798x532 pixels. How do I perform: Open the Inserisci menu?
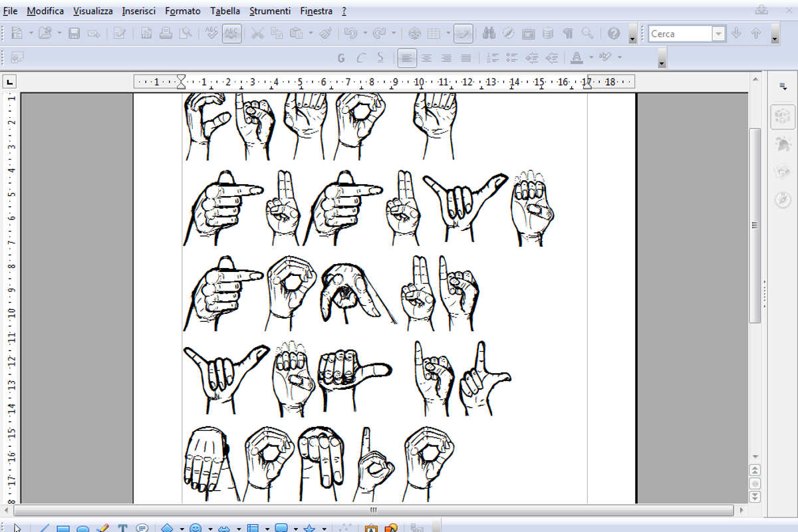pyautogui.click(x=138, y=11)
